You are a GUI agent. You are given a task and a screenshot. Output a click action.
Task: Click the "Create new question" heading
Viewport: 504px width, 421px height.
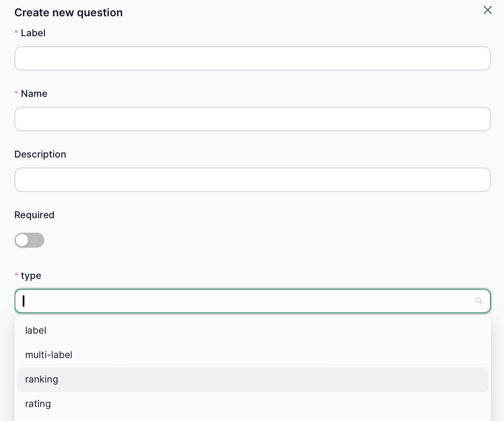pos(68,13)
